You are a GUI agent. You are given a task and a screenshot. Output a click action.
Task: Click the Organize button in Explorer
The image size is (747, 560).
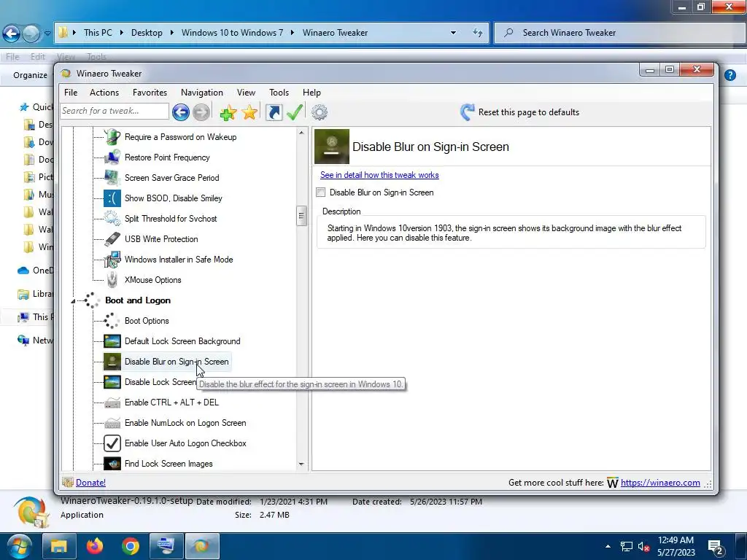click(30, 75)
